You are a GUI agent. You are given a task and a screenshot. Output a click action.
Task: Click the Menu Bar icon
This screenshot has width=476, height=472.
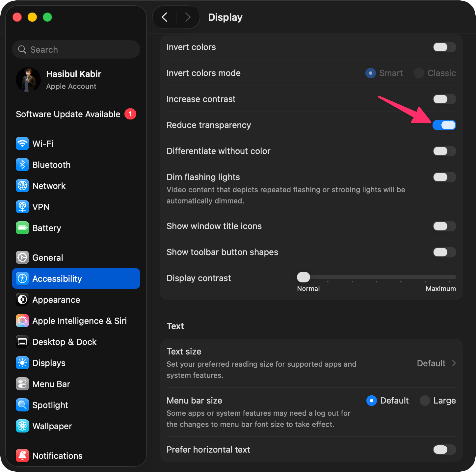point(22,384)
